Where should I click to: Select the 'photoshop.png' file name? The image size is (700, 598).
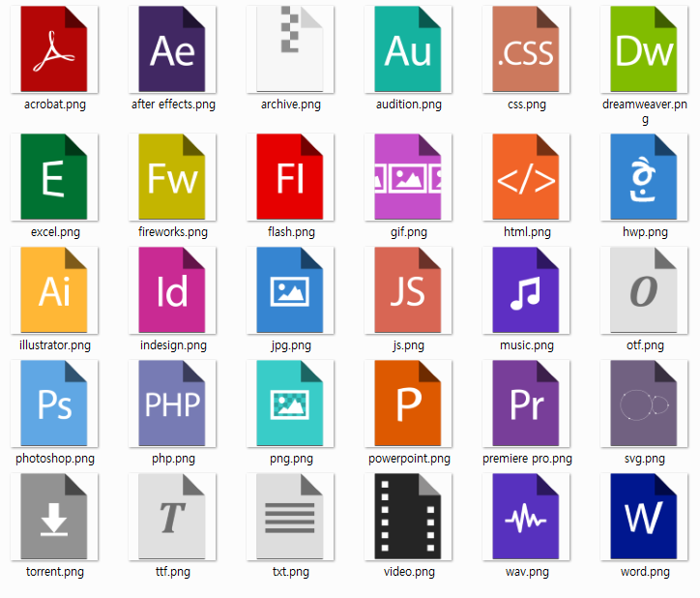pos(55,459)
